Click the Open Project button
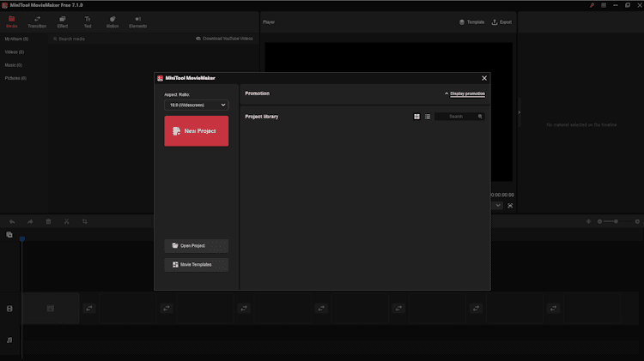This screenshot has height=361, width=644. [x=196, y=245]
